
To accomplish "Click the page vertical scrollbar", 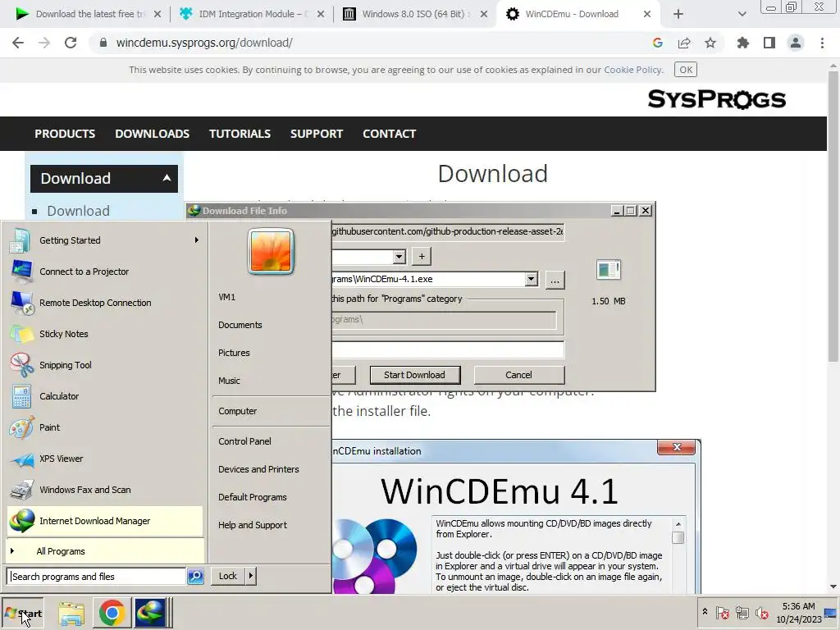I will (833, 216).
